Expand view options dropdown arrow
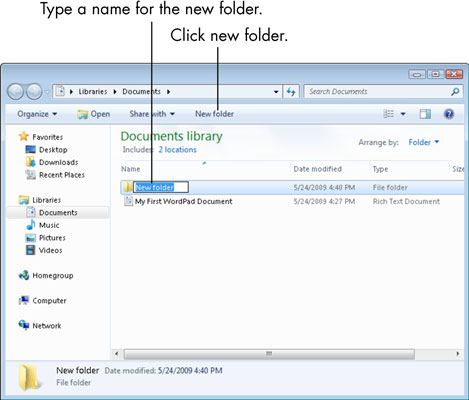Screen dimensions: 469x400 tap(403, 114)
